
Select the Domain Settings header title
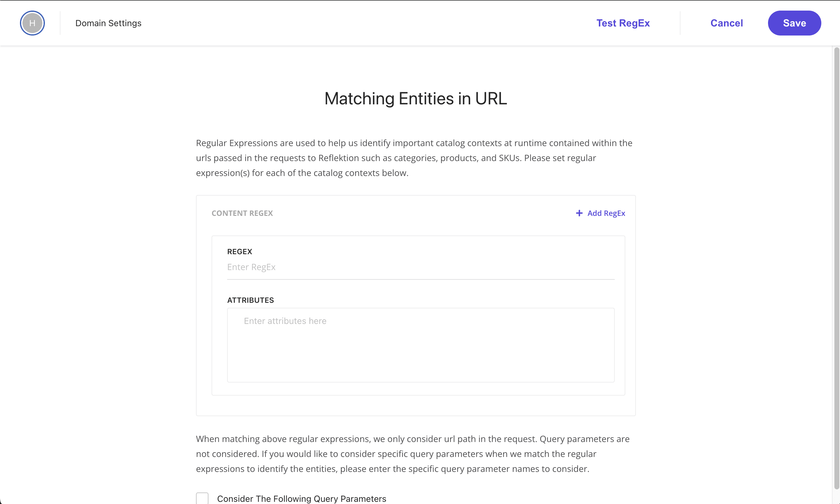click(108, 23)
